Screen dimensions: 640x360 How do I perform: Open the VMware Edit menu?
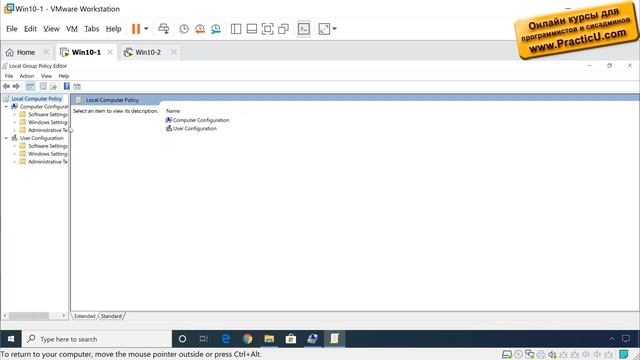click(x=30, y=29)
